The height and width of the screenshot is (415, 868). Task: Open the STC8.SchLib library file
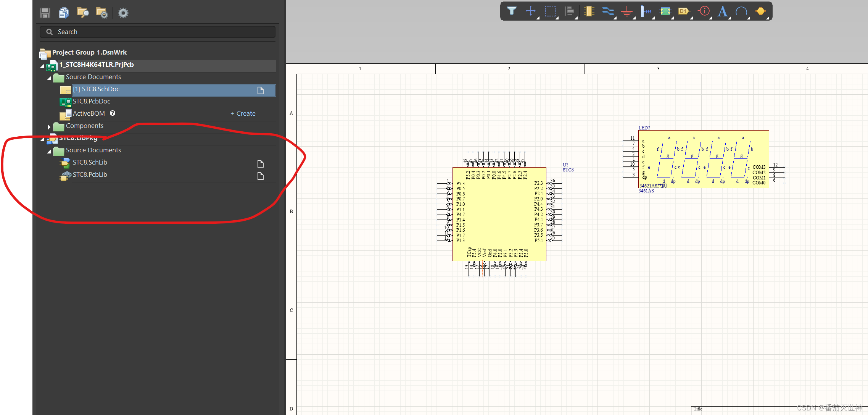[x=90, y=162]
